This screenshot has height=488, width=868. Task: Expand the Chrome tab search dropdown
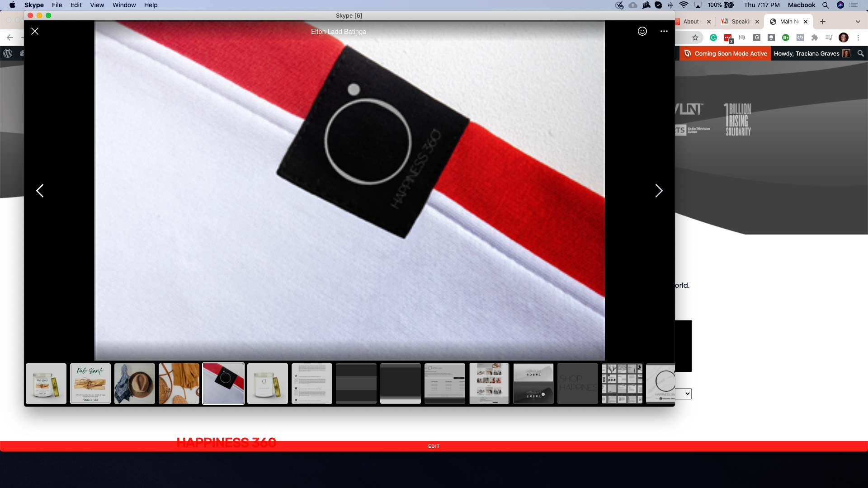click(x=858, y=22)
